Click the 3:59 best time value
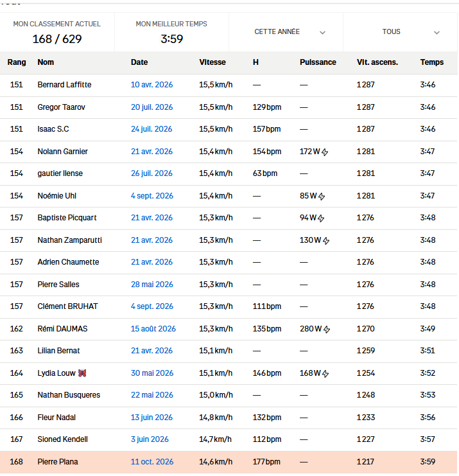459x476 pixels. (171, 39)
